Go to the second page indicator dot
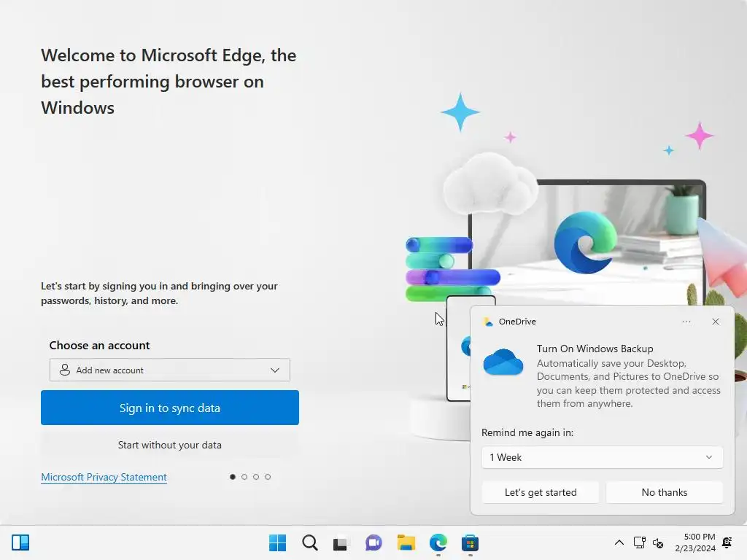 tap(244, 477)
